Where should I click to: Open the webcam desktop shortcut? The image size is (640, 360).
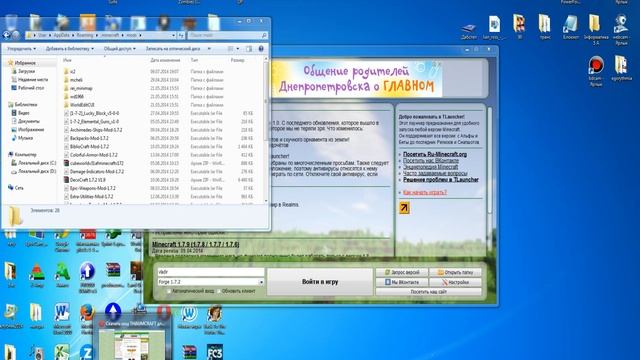[620, 24]
